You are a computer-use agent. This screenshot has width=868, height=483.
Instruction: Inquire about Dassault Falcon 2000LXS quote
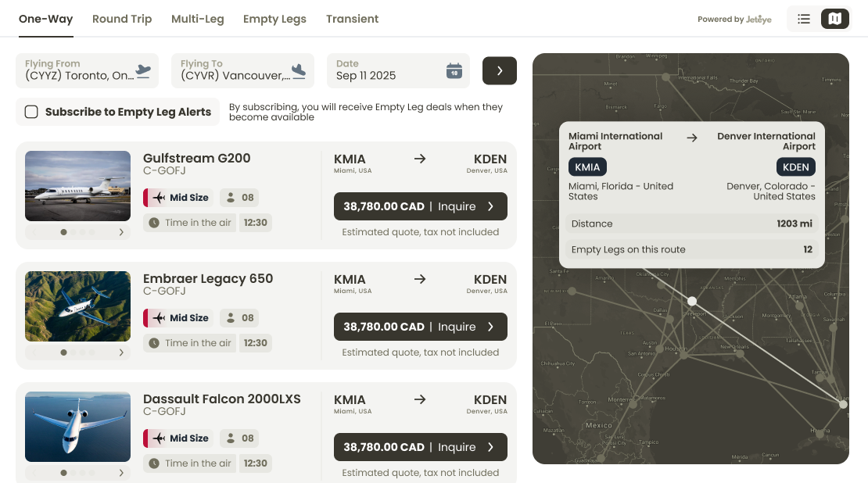pos(420,447)
